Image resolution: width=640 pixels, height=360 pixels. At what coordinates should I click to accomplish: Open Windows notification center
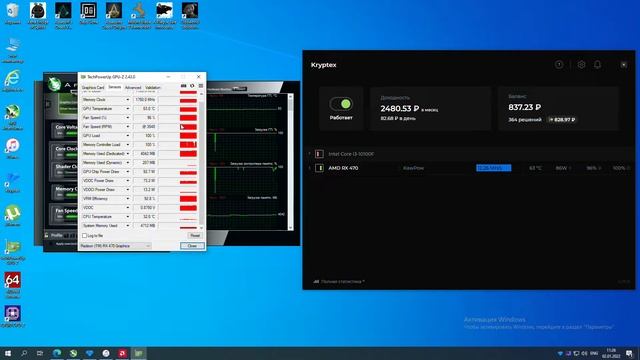pyautogui.click(x=629, y=353)
